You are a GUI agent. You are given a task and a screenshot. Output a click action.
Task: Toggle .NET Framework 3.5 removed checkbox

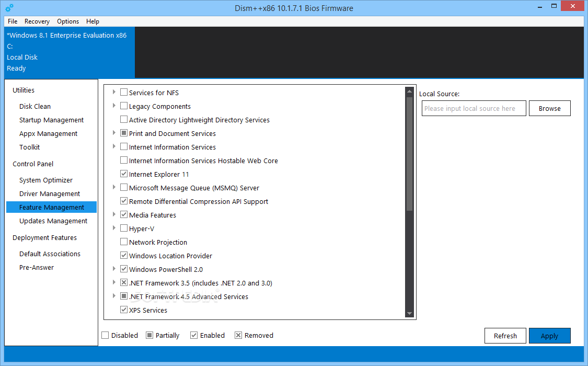click(x=124, y=282)
